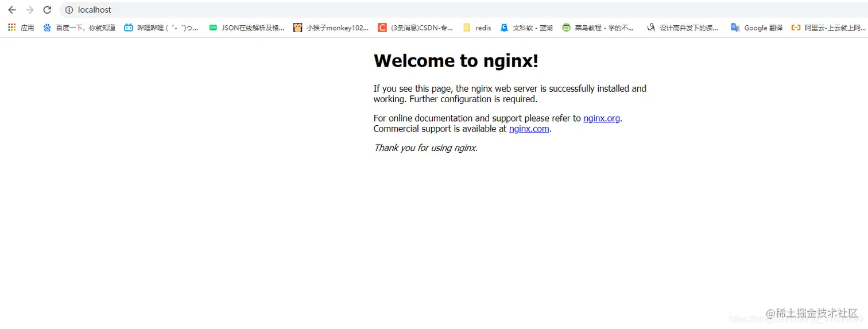The image size is (868, 329).
Task: Open the 阿里云 bookmark
Action: 828,28
